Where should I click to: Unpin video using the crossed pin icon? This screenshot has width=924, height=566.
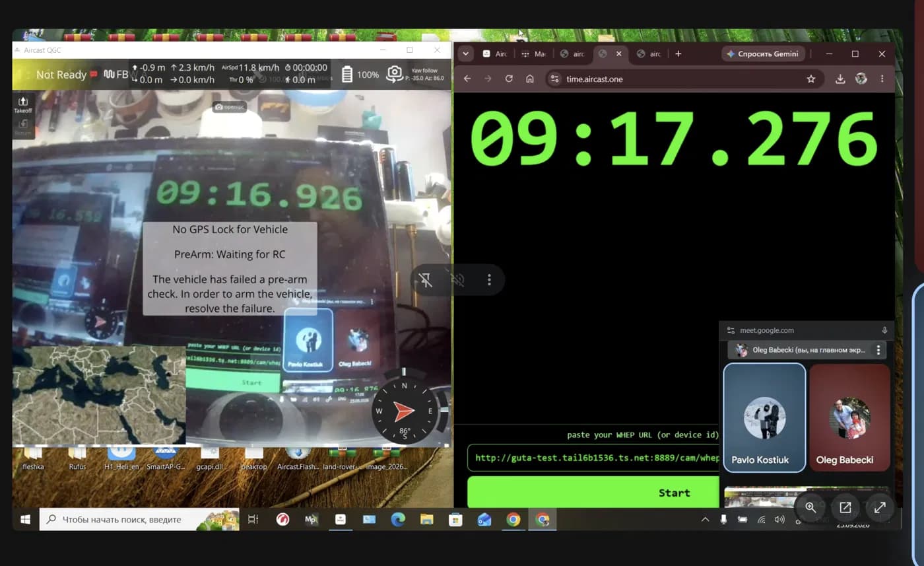click(x=426, y=280)
